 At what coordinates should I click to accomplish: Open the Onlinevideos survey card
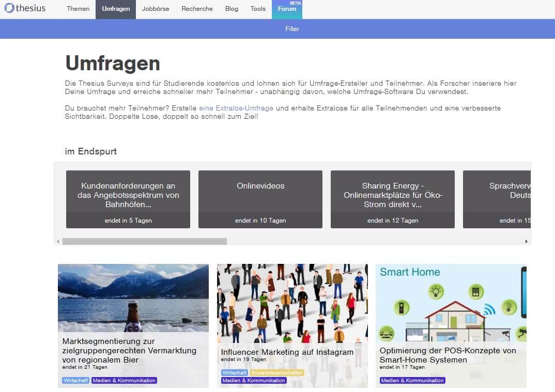tap(260, 199)
